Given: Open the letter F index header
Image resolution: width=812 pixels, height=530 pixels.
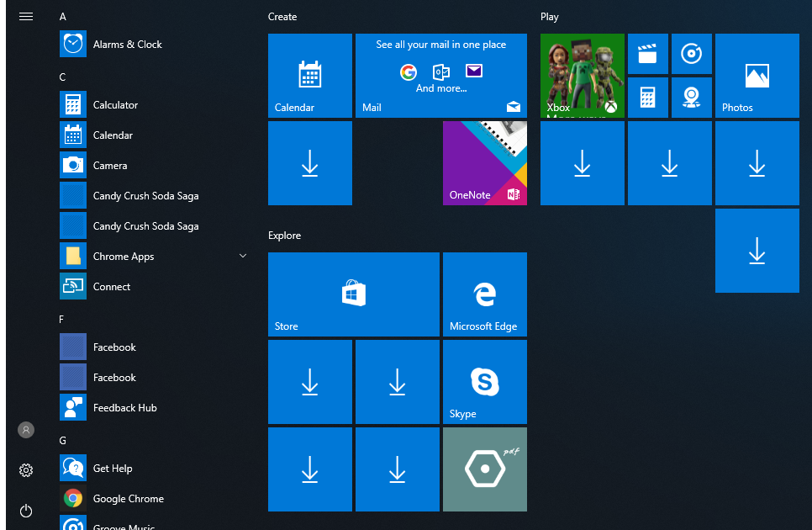Looking at the screenshot, I should click(x=62, y=320).
